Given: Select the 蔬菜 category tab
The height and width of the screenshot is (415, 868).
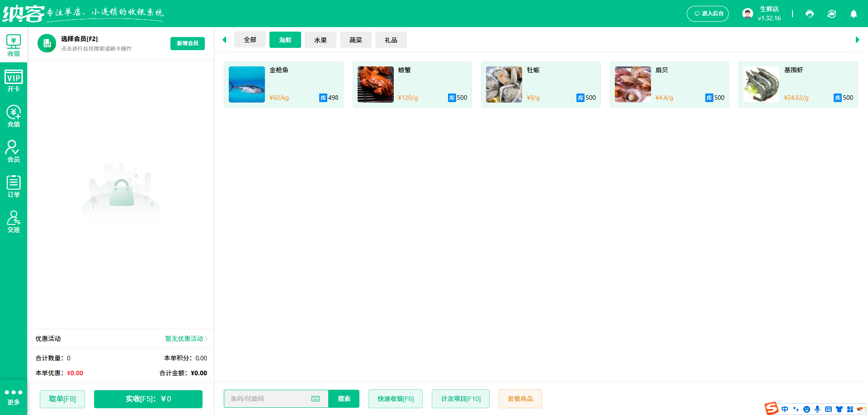Looking at the screenshot, I should [x=356, y=40].
